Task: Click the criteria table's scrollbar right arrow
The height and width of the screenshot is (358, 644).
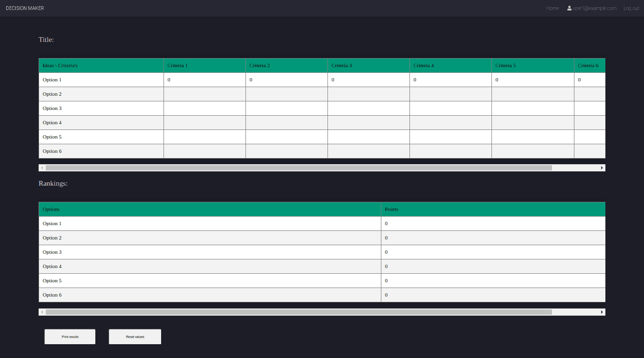Action: (x=602, y=168)
